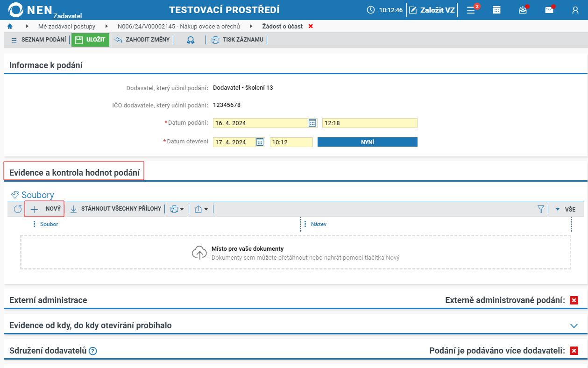Refresh the Soubory file list

[18, 209]
